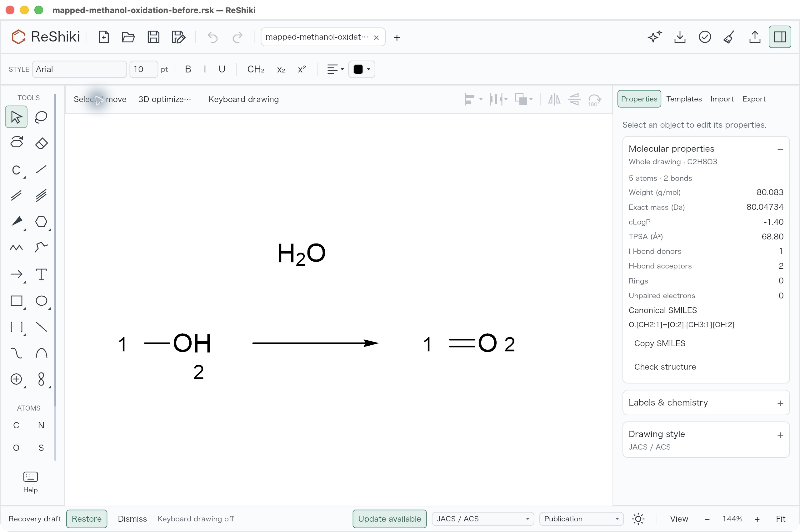
Task: Select the S-curve tool
Action: point(16,353)
